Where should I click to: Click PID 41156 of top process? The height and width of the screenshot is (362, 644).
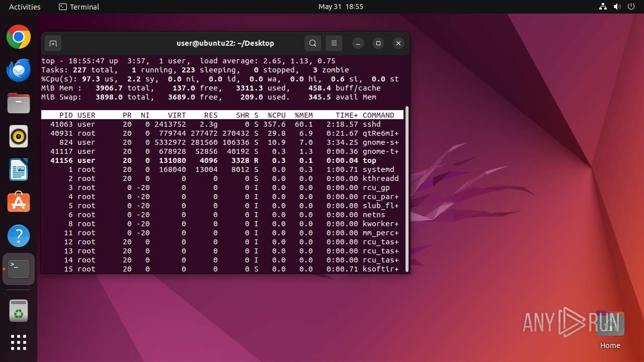point(61,160)
